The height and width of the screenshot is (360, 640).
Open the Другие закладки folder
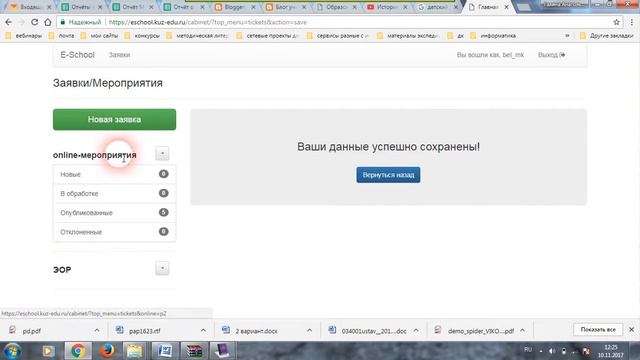coord(607,36)
